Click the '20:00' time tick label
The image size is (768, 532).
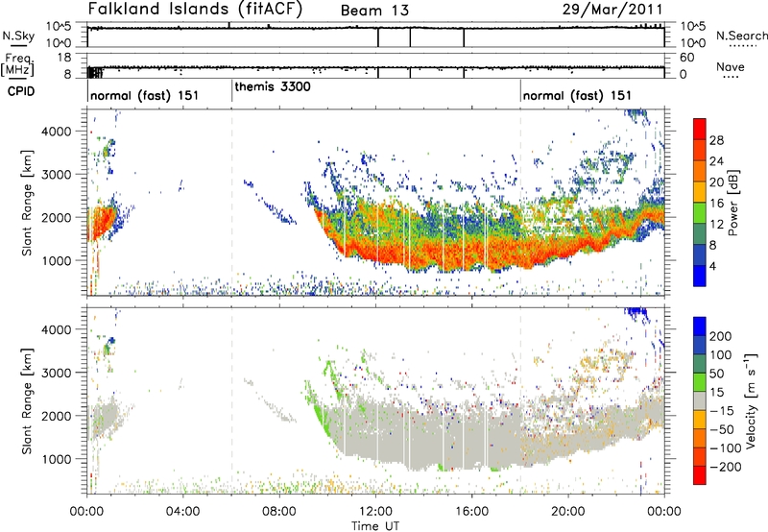[568, 512]
